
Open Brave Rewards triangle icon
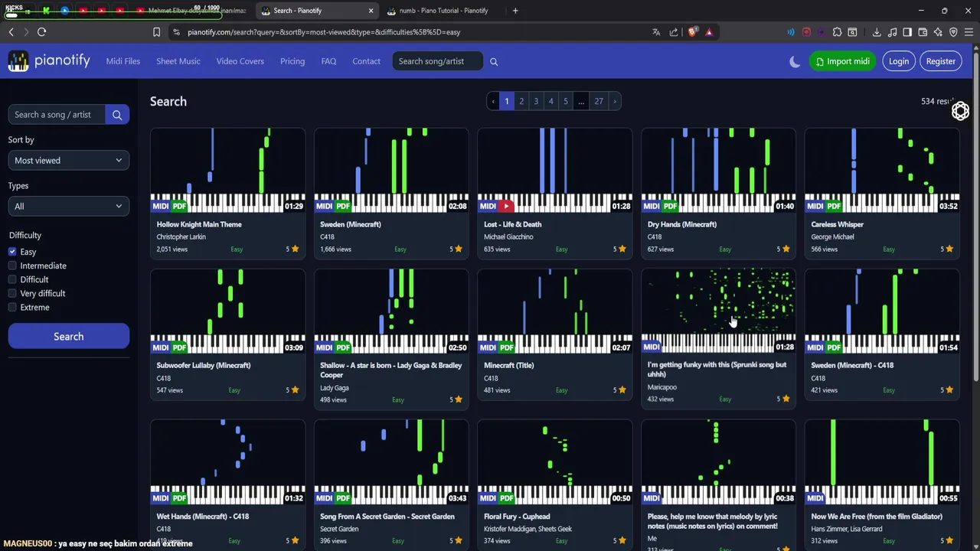click(709, 32)
